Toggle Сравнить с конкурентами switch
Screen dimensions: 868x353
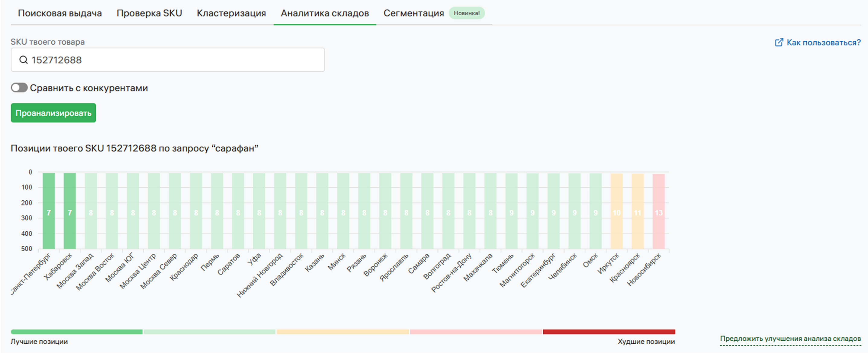click(19, 88)
